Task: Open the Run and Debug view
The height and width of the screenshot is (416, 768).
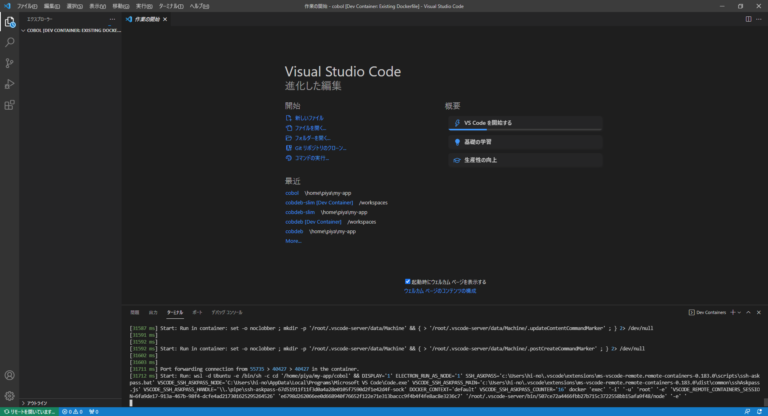Action: click(x=9, y=84)
